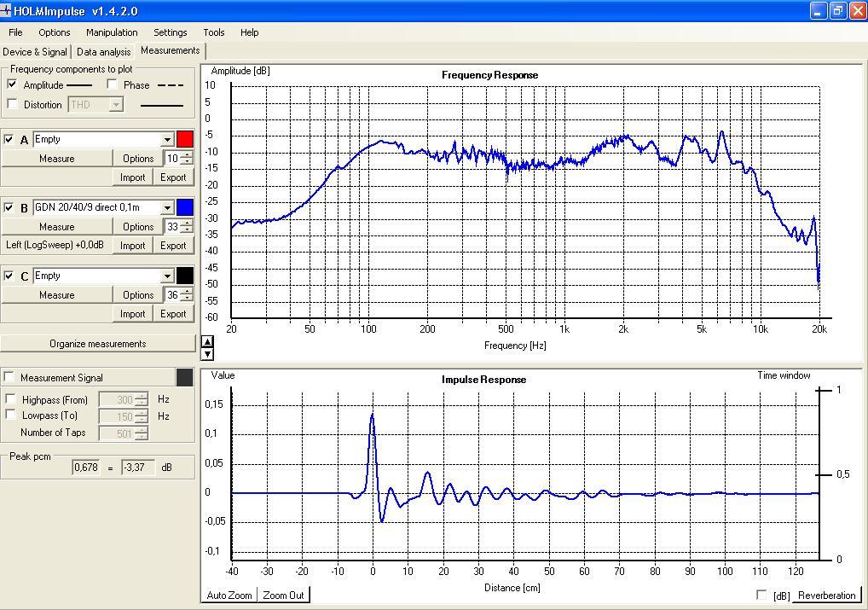Image resolution: width=868 pixels, height=610 pixels.
Task: Enable the Lowpass (To) checkbox
Action: pyautogui.click(x=10, y=415)
